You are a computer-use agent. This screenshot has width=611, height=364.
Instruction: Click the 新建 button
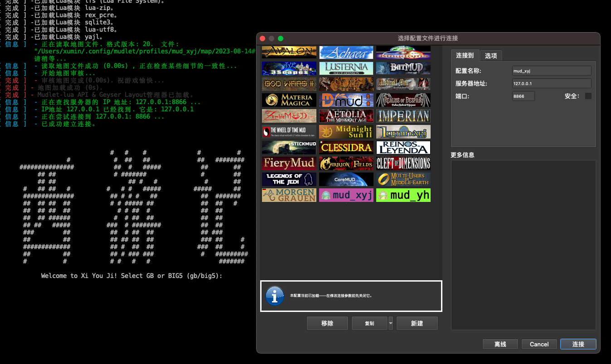tap(417, 323)
